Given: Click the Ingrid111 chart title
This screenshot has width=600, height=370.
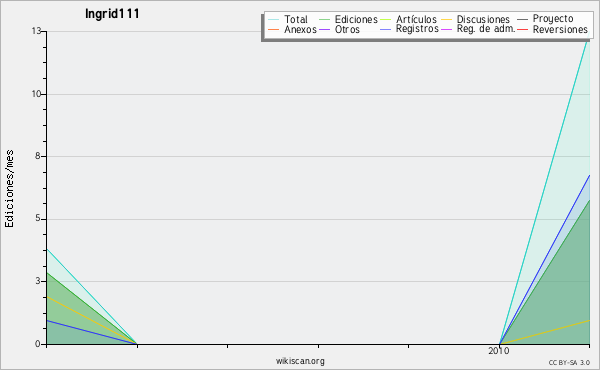Looking at the screenshot, I should click(x=112, y=14).
